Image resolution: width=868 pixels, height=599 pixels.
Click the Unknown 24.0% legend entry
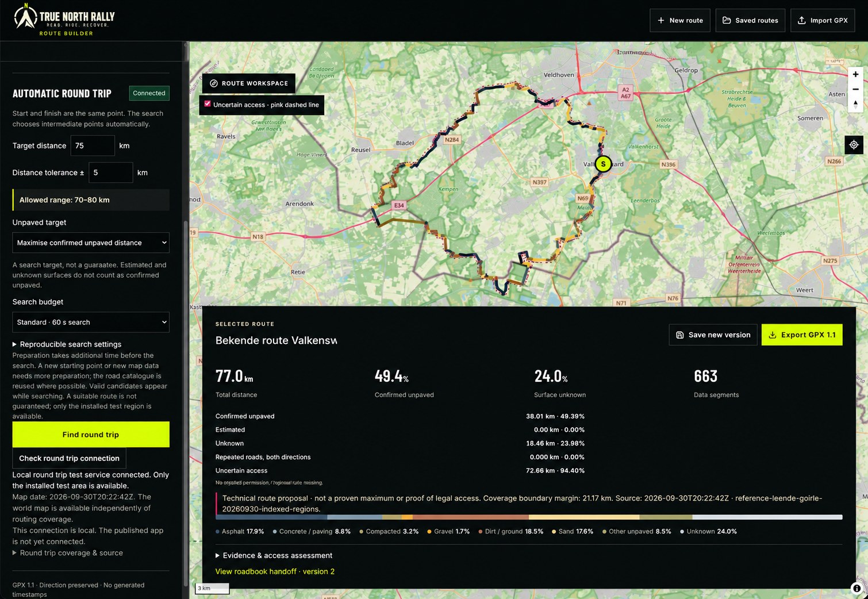708,531
